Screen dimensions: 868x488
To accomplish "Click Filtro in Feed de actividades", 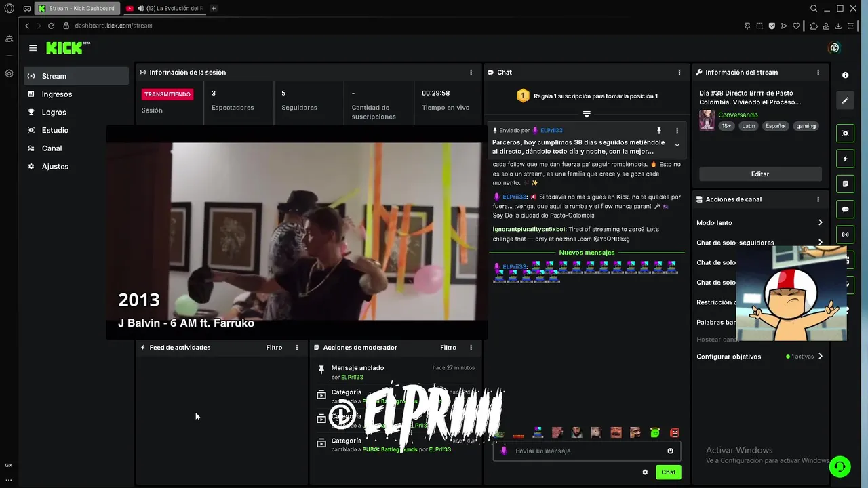I will click(274, 348).
